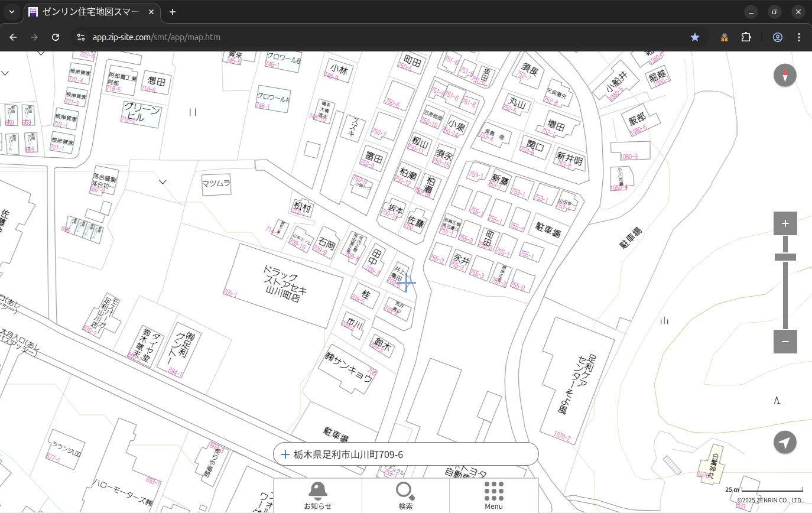Click the current location arrow icon
812x513 pixels.
click(785, 442)
